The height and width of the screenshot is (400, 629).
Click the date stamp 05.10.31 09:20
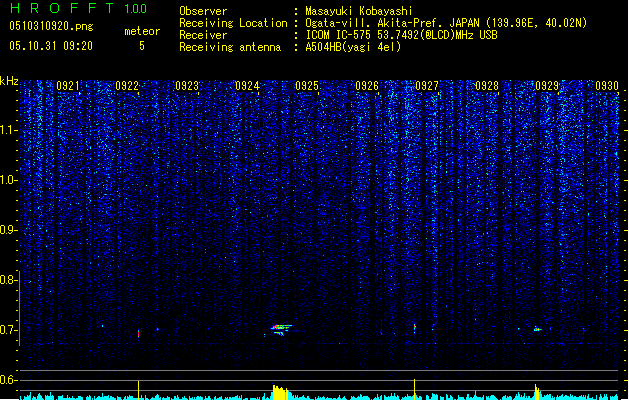pyautogui.click(x=51, y=46)
